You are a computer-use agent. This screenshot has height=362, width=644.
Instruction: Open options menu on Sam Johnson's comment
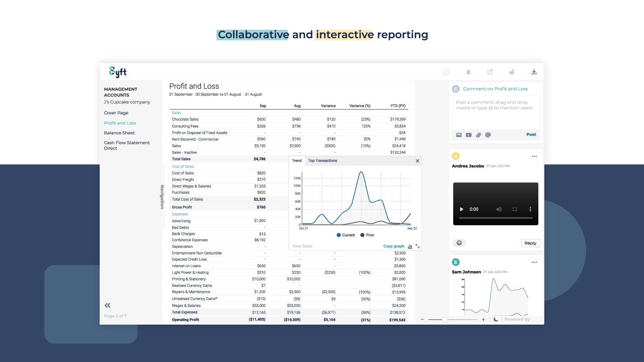coord(534,262)
